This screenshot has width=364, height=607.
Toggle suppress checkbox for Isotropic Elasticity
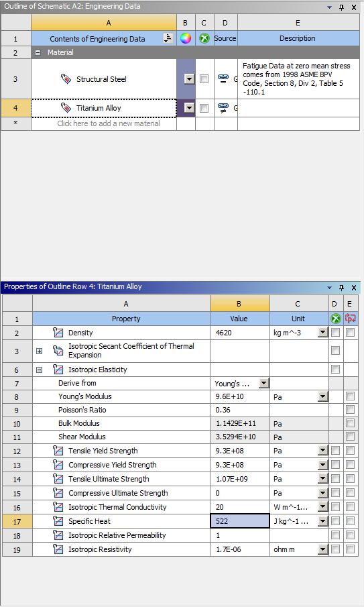[336, 369]
